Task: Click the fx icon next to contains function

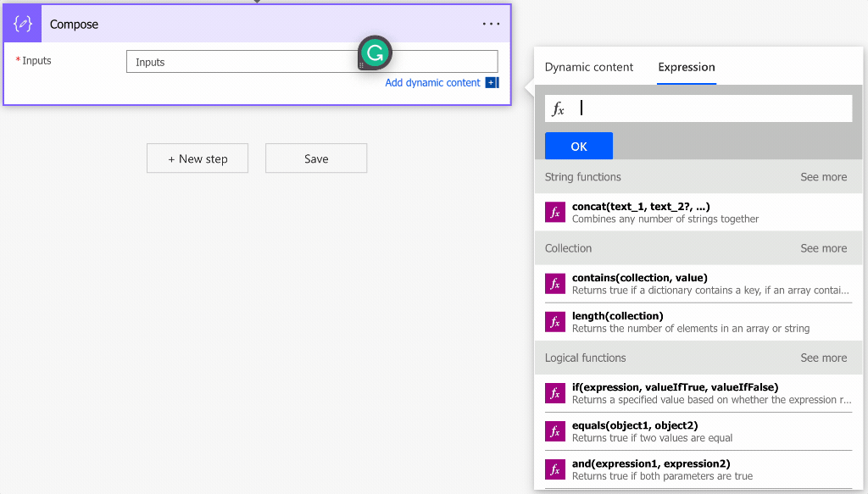Action: (555, 284)
